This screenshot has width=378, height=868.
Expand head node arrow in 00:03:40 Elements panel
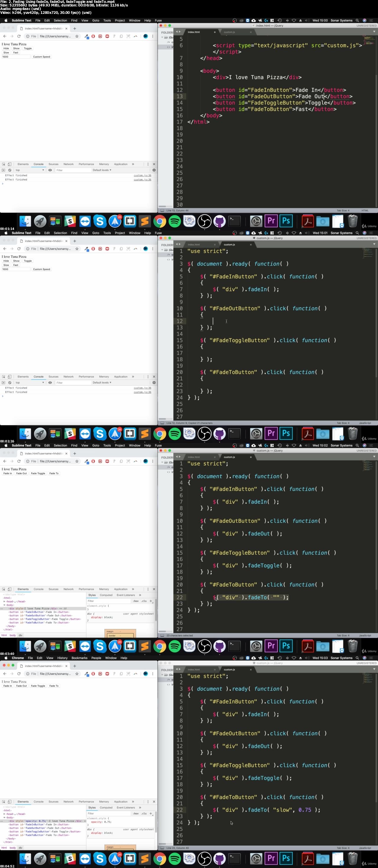click(4, 601)
